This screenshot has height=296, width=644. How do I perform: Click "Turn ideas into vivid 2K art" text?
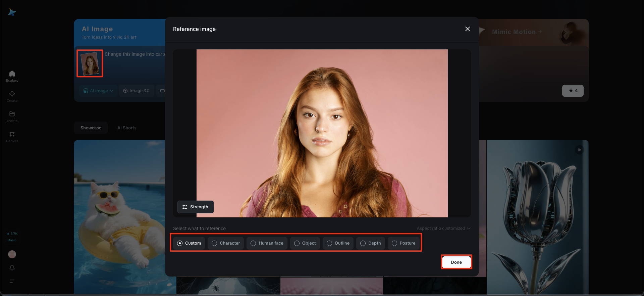(109, 37)
